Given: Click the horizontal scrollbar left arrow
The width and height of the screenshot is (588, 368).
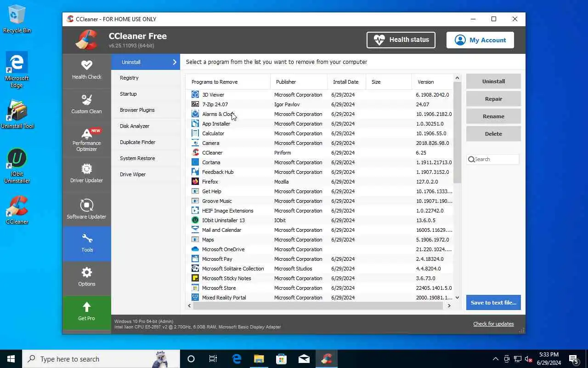Looking at the screenshot, I should click(x=189, y=306).
